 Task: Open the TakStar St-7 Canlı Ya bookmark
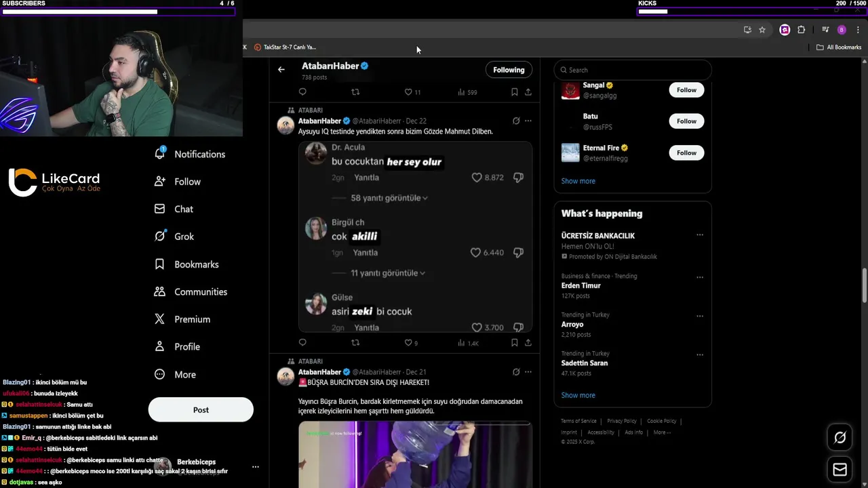[x=285, y=47]
